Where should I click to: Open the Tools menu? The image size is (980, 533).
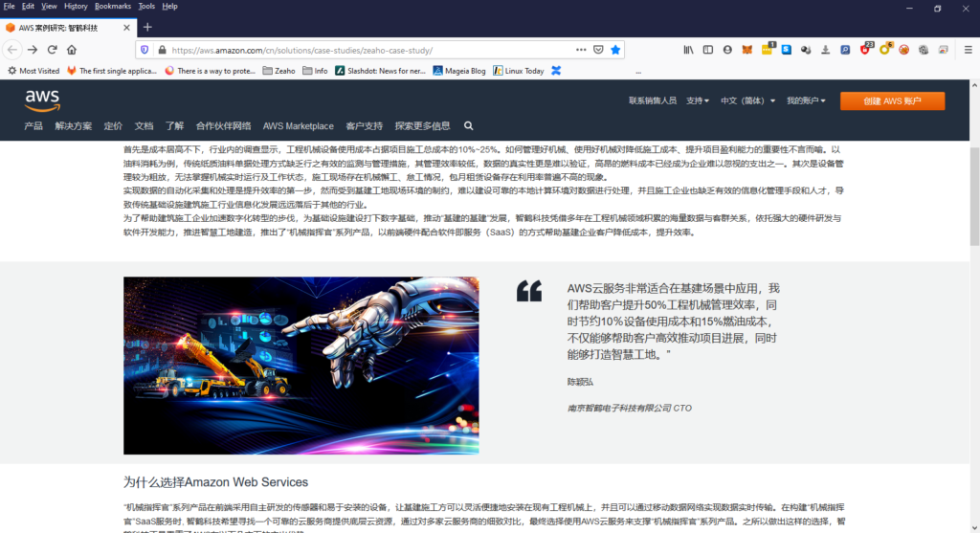coord(146,7)
